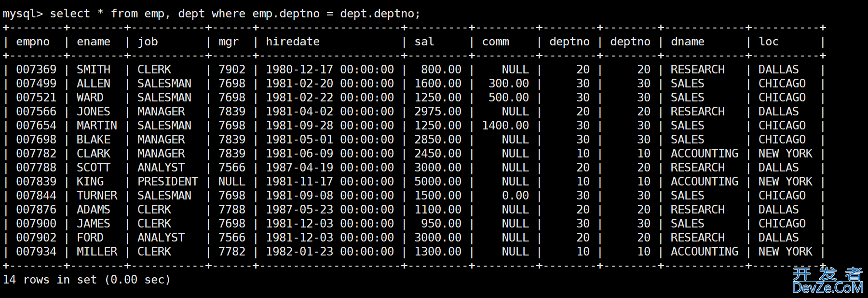Click KING's NULL mgr value

coord(232,182)
